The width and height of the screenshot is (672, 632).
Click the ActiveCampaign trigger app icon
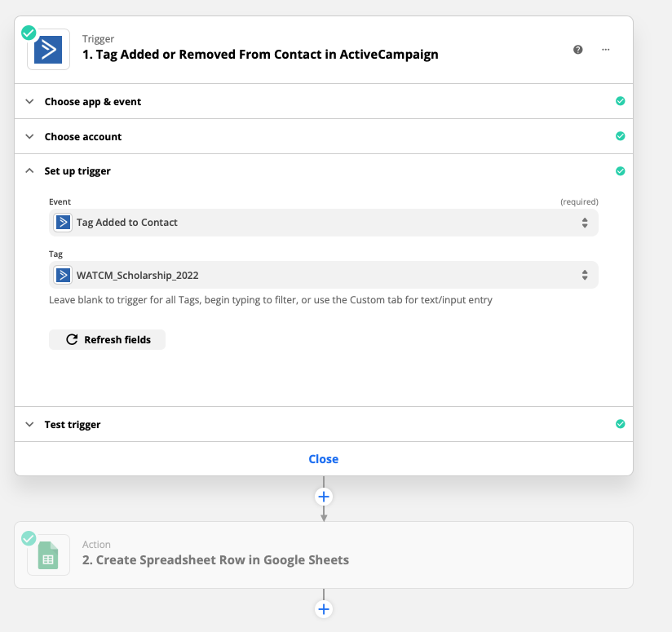[x=48, y=50]
